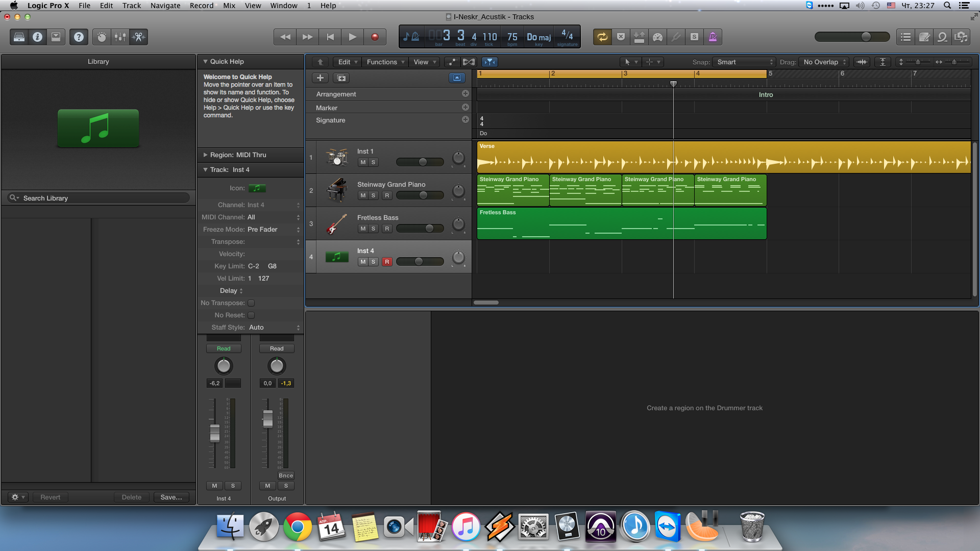Open the Editors via the scissors icon
Image resolution: width=980 pixels, height=551 pixels.
[138, 37]
